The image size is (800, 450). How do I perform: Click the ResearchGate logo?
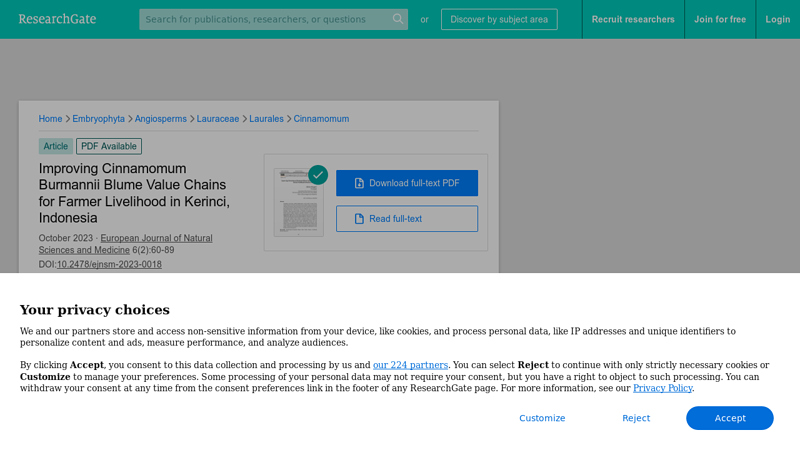[57, 19]
